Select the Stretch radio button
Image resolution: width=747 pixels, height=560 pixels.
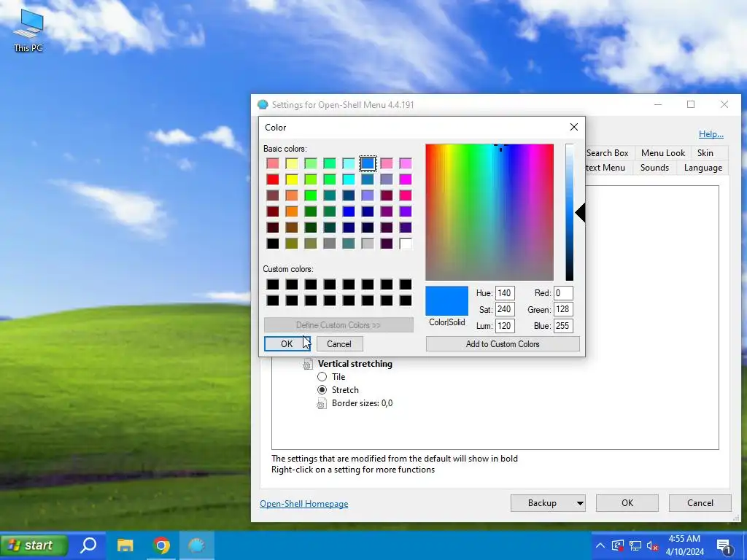322,390
